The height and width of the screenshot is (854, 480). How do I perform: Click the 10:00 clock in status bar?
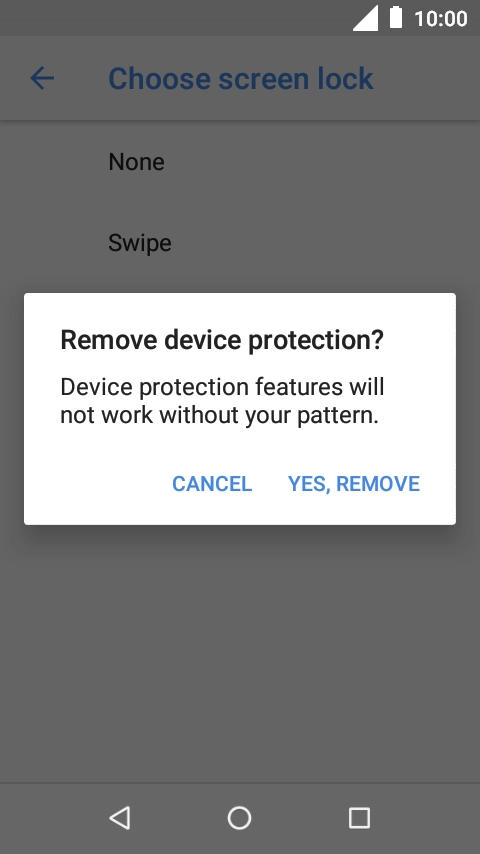click(441, 19)
